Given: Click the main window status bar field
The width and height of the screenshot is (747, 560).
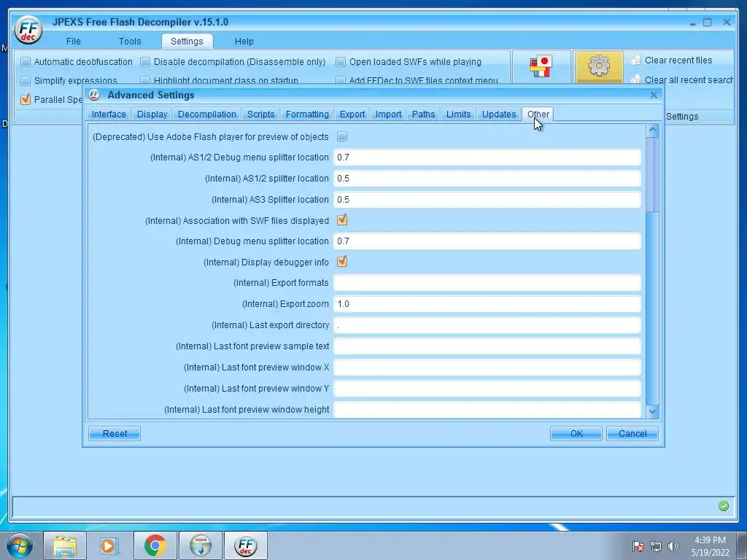Looking at the screenshot, I should (373, 507).
